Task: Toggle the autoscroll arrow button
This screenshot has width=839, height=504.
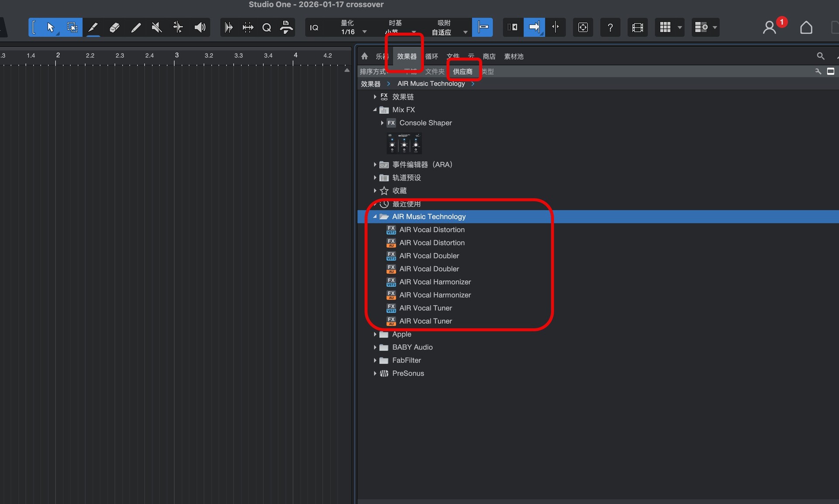Action: 534,28
